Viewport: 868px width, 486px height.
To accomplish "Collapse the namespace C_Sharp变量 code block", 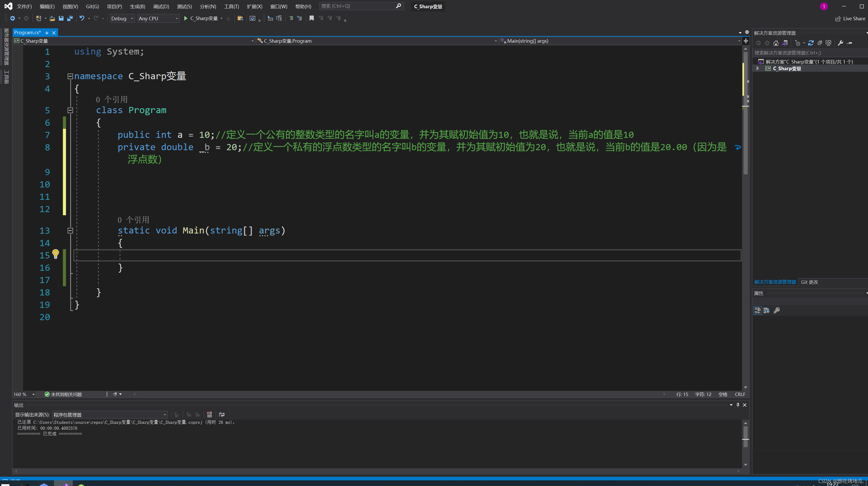I will (70, 77).
